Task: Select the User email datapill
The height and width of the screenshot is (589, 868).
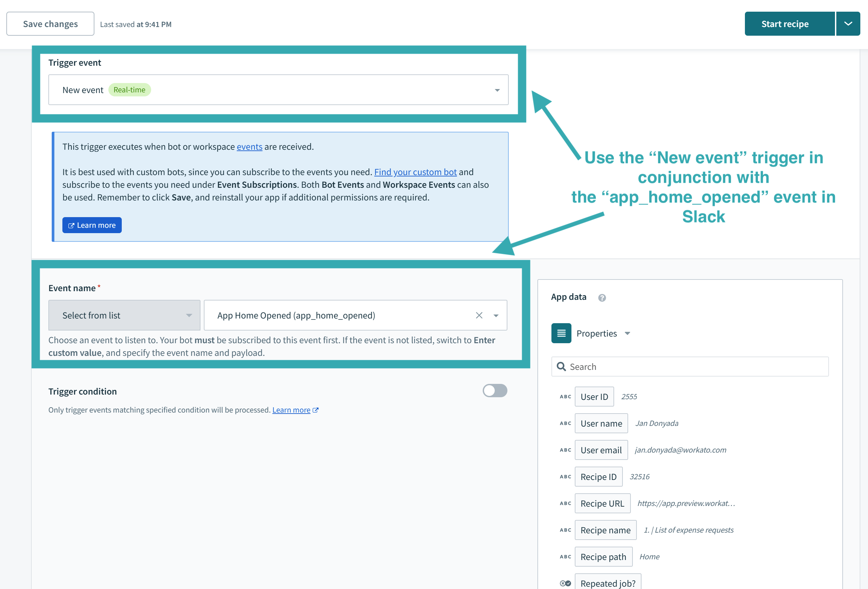Action: click(x=601, y=450)
